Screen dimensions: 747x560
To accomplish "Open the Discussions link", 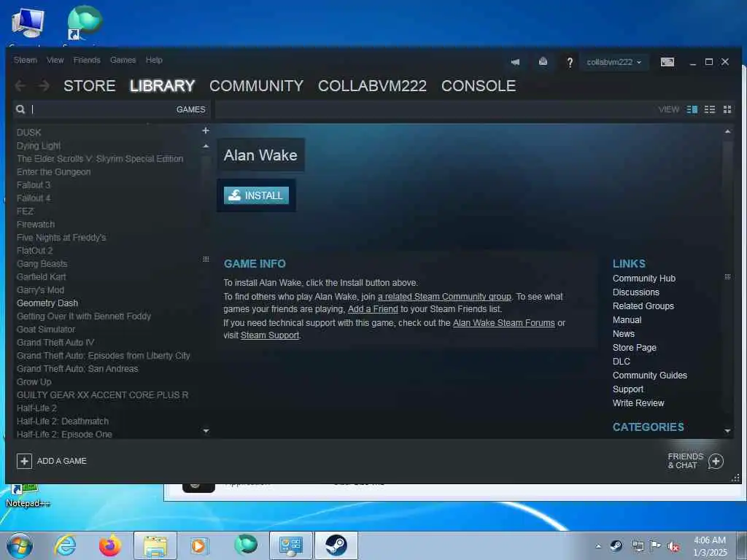I will click(x=636, y=292).
